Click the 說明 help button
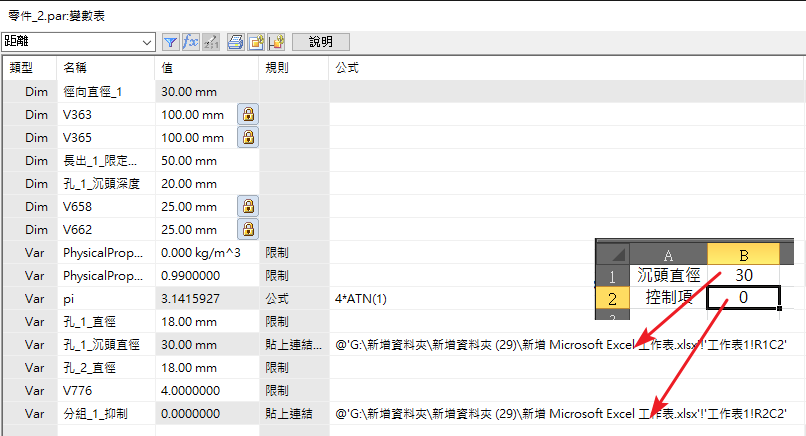Viewport: 806px width, 436px height. tap(321, 42)
